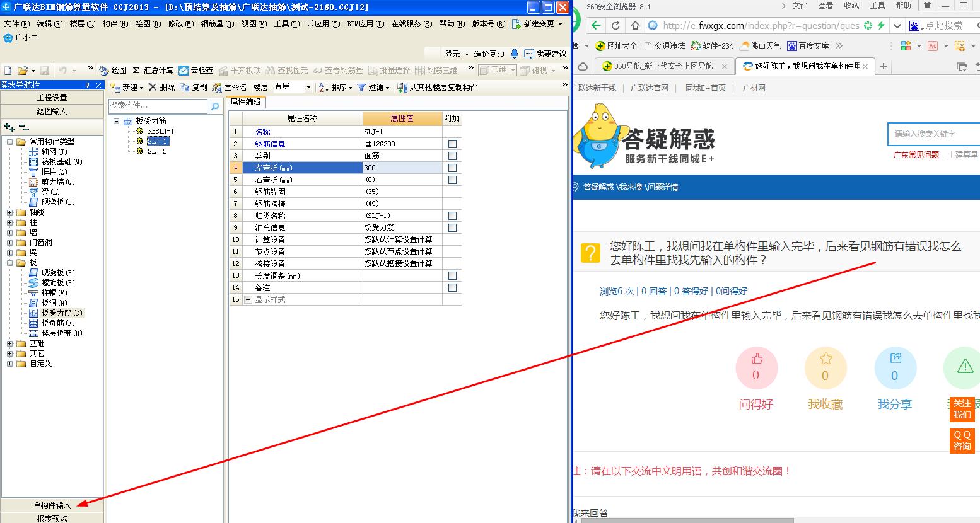980x523 pixels.
Task: Open 云应用(Y) menu
Action: tap(324, 24)
